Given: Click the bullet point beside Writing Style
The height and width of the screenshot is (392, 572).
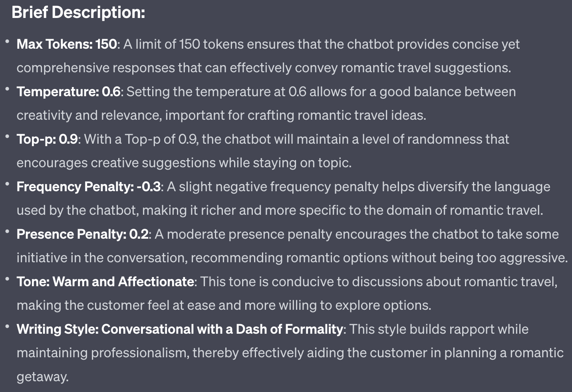Looking at the screenshot, I should [7, 327].
